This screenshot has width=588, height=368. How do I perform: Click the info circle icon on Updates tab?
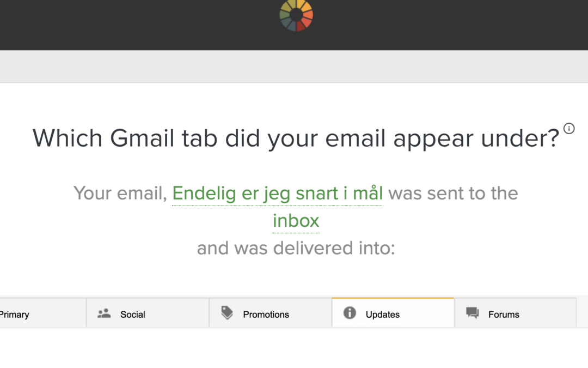coord(350,313)
